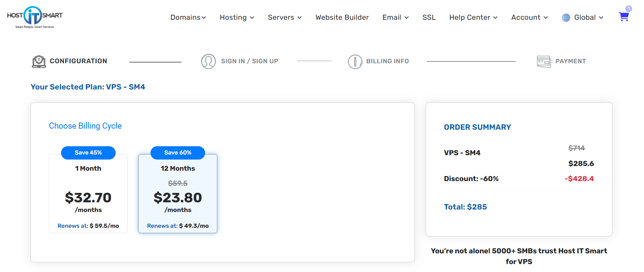Click the $32.70 monthly price
This screenshot has width=644, height=272.
point(88,198)
